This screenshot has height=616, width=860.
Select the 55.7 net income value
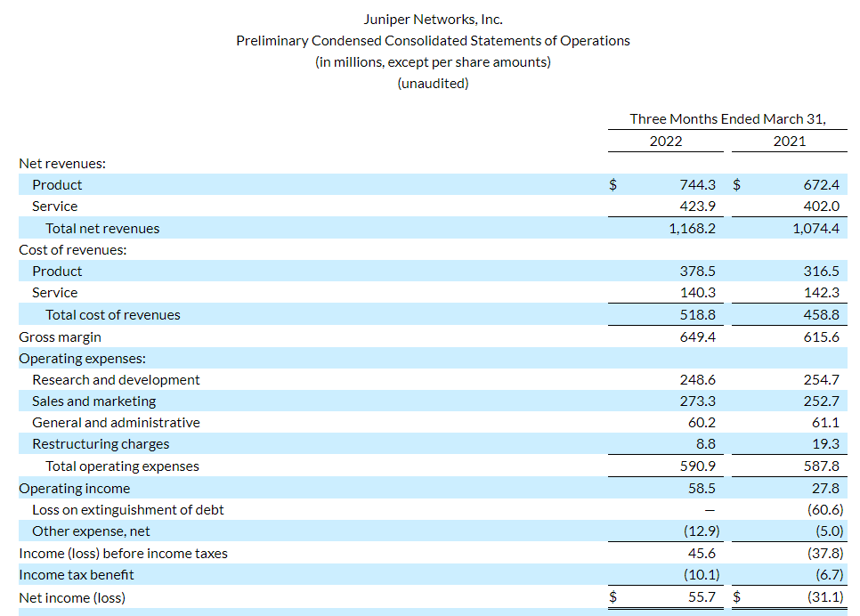tap(702, 597)
